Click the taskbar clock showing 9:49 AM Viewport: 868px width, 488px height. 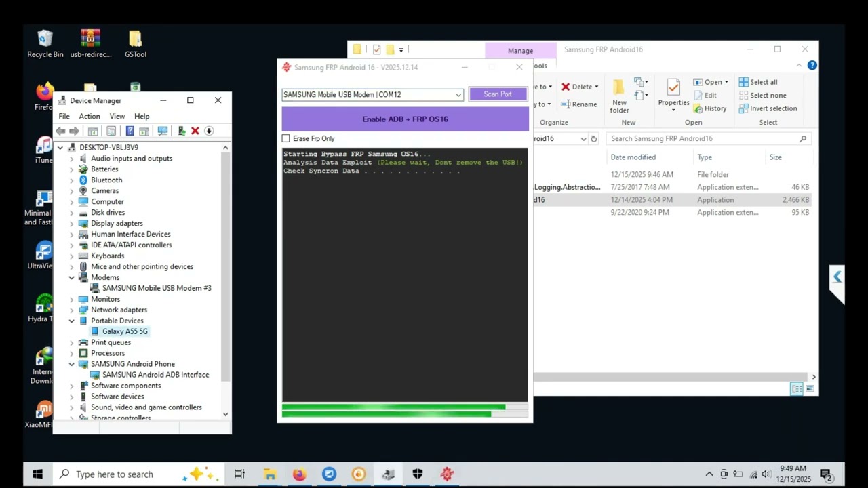point(793,474)
